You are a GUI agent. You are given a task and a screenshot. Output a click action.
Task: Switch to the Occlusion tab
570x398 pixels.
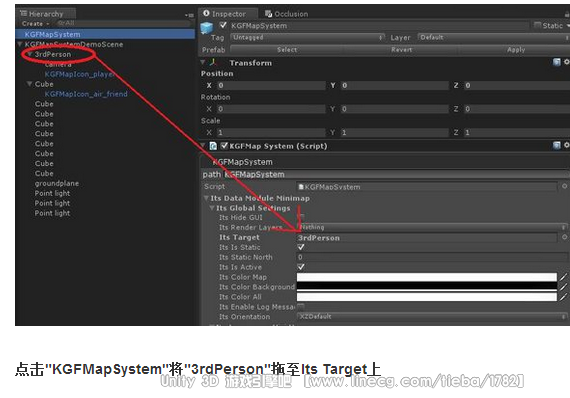coord(286,14)
